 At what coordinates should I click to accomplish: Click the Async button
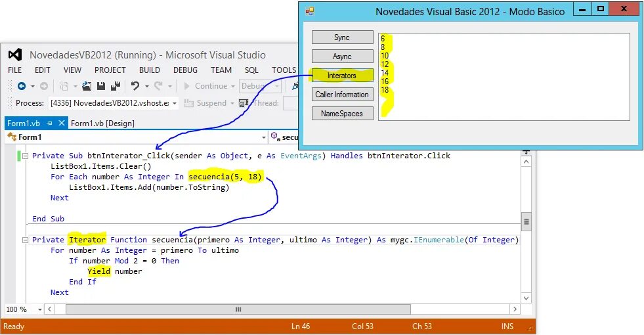click(342, 56)
